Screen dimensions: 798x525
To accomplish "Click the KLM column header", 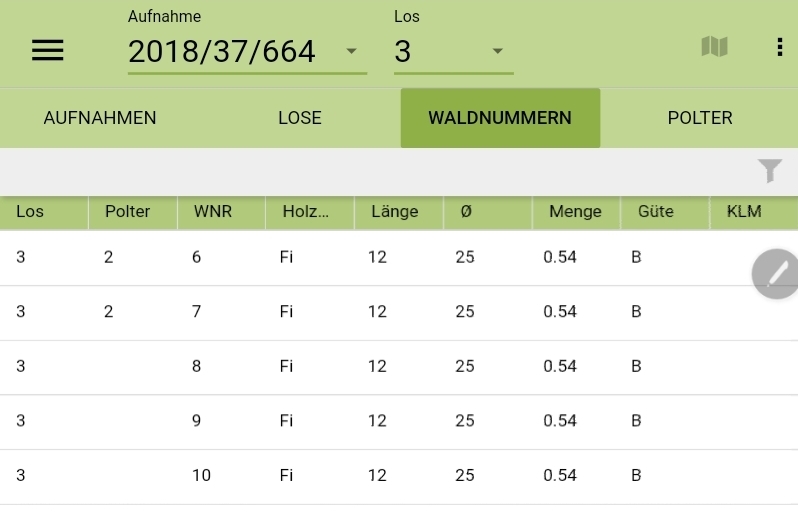I will [x=744, y=212].
